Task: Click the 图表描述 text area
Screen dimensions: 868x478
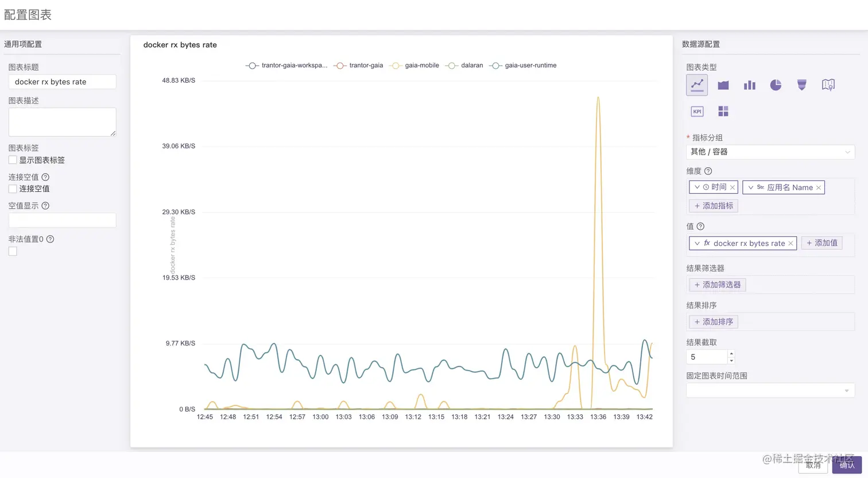Action: pyautogui.click(x=62, y=122)
